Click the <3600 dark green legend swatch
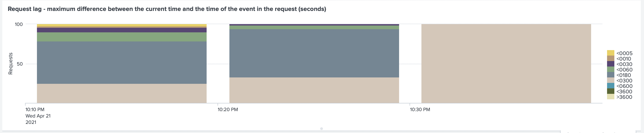644x133 pixels. [610, 91]
